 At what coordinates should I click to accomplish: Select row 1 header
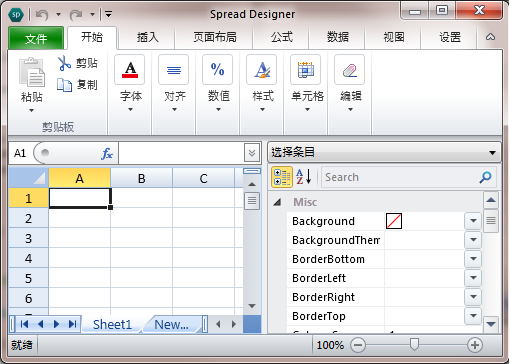[29, 198]
